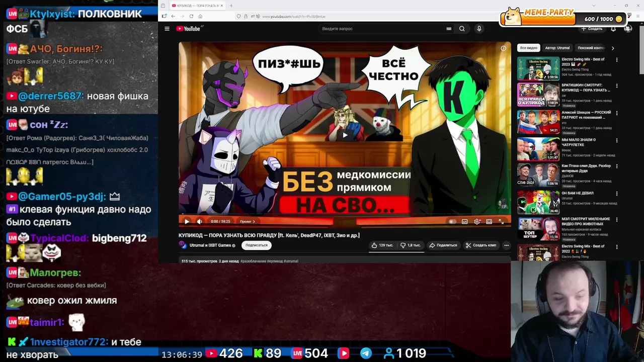Image resolution: width=644 pixels, height=362 pixels.
Task: Open Electro Swing Mix Best of 2023 thumbnail
Action: (538, 68)
